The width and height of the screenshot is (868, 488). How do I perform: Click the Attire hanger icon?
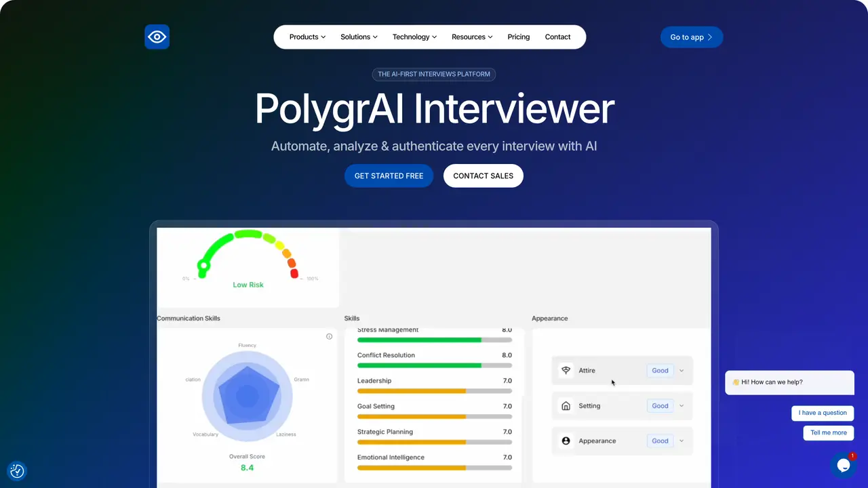566,371
